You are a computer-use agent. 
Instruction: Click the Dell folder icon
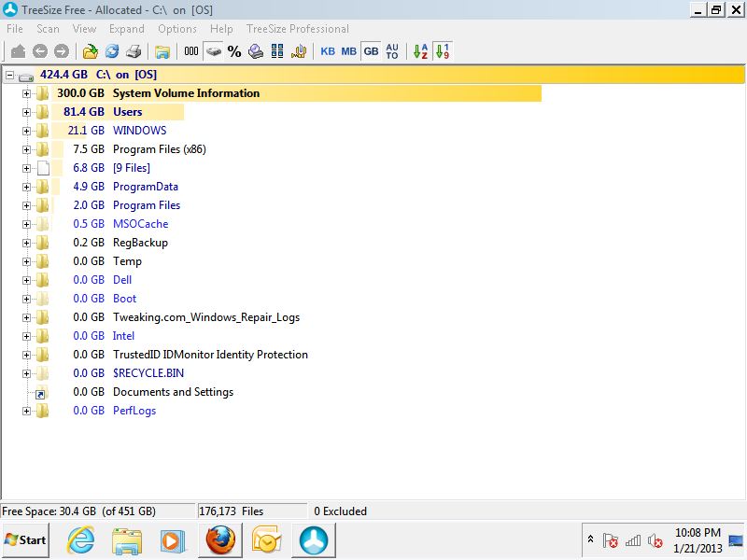point(42,280)
